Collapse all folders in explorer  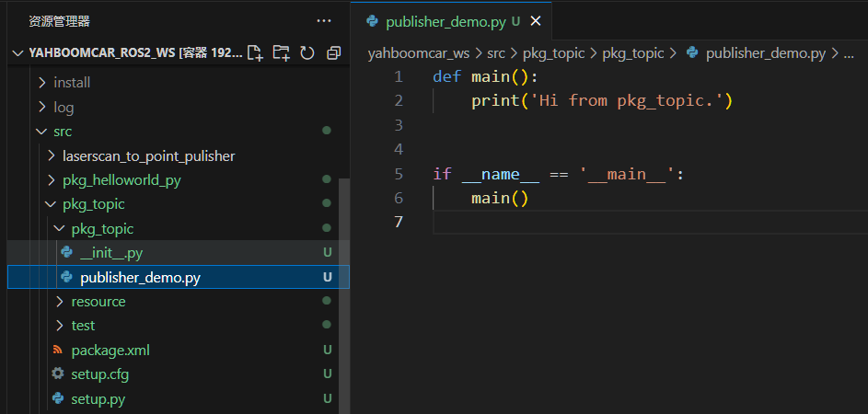[x=333, y=53]
